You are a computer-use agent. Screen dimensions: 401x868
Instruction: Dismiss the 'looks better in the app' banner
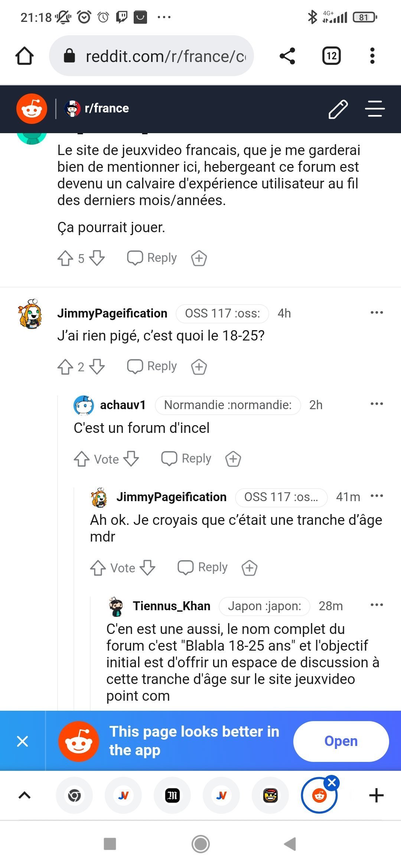23,741
